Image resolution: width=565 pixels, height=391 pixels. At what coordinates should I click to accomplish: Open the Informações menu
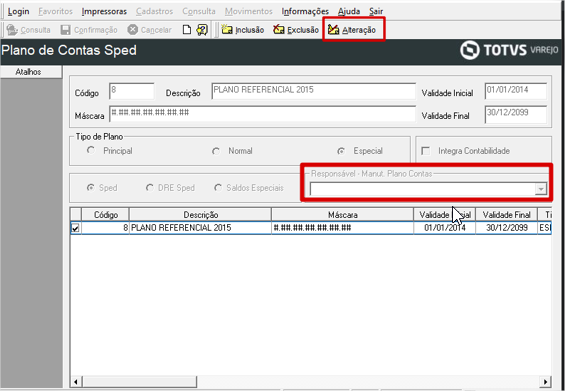click(305, 12)
